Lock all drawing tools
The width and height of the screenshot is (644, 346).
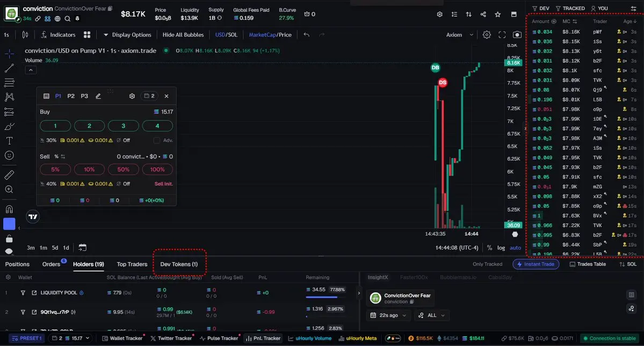click(9, 239)
